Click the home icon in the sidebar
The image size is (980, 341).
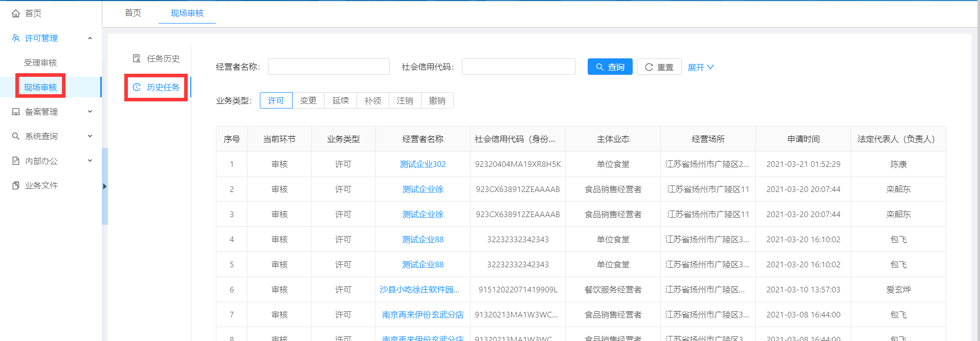pos(16,13)
